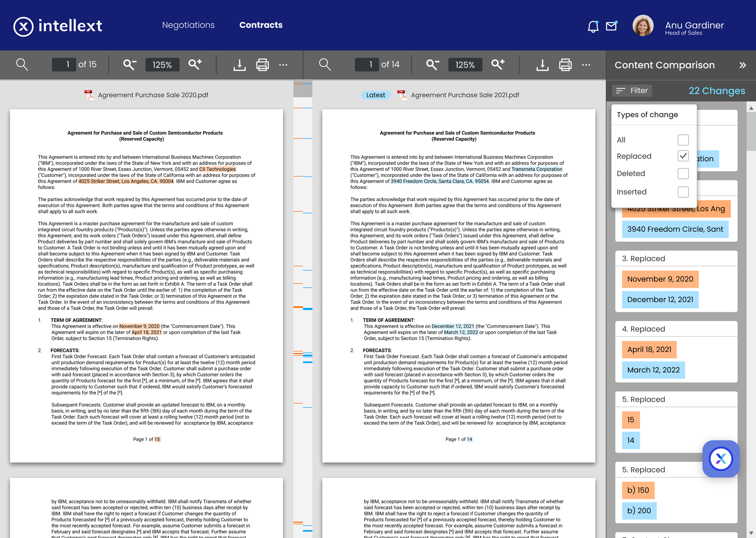Search in the 2020 document viewer
756x538 pixels.
(x=22, y=64)
